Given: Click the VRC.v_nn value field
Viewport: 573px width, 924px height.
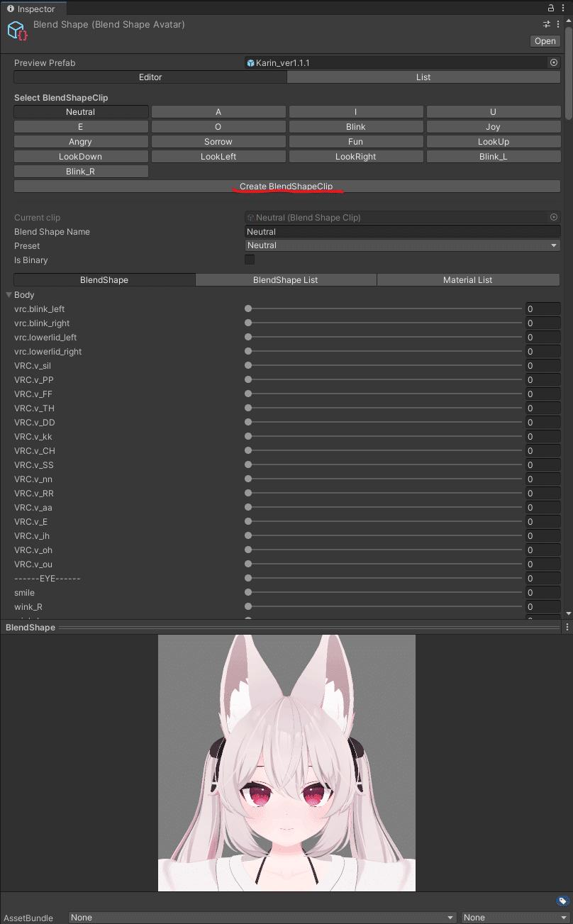Looking at the screenshot, I should pos(543,479).
